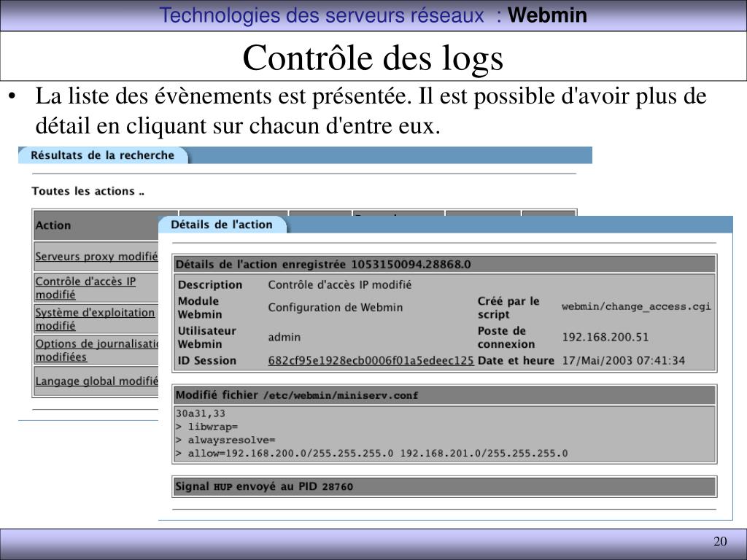Select the 'Résultats de la recherche' tab
The image size is (747, 560).
tap(103, 155)
